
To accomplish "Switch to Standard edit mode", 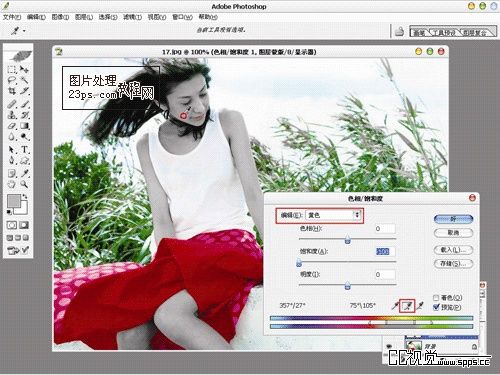I will pyautogui.click(x=12, y=225).
